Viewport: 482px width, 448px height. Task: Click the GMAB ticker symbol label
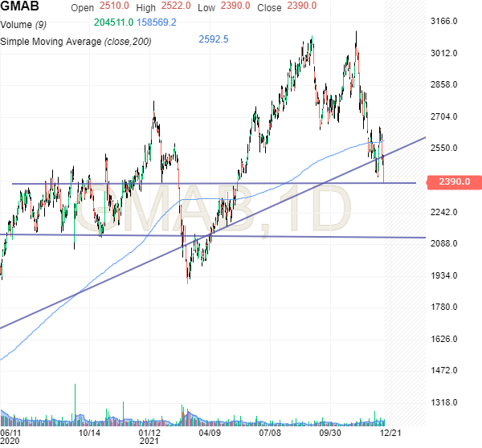pos(21,7)
